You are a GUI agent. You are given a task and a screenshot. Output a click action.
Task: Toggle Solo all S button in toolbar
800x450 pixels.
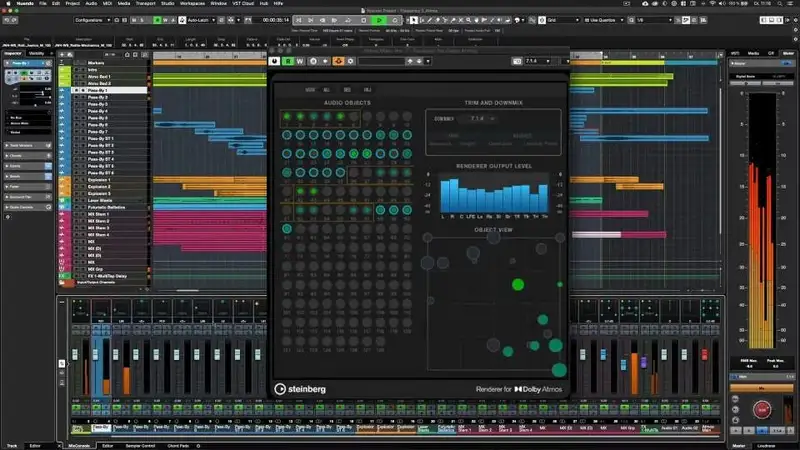[142, 20]
